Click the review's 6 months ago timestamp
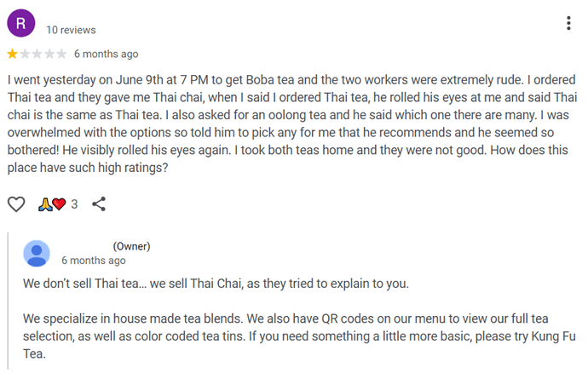Screen dimensions: 588x373 pyautogui.click(x=106, y=55)
